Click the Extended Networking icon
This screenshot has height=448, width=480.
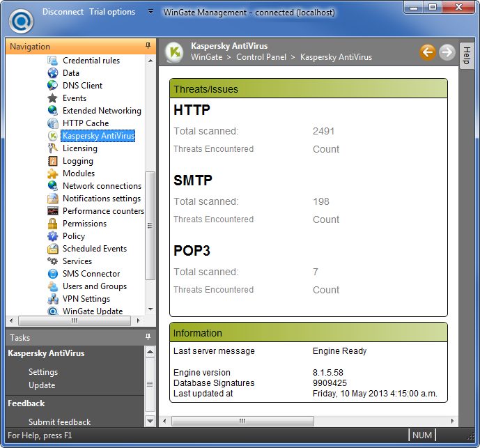click(53, 111)
